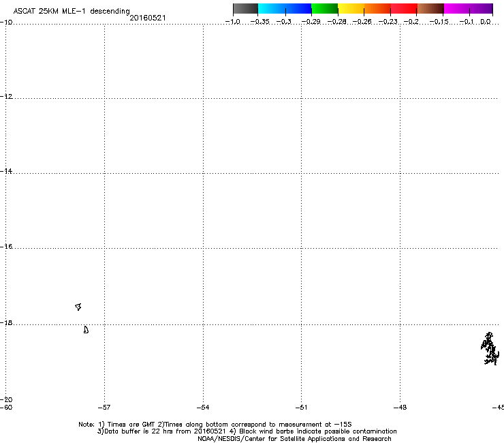This screenshot has height=443, width=504.
Task: Click the note line about times being GMT
Action: pyautogui.click(x=215, y=425)
